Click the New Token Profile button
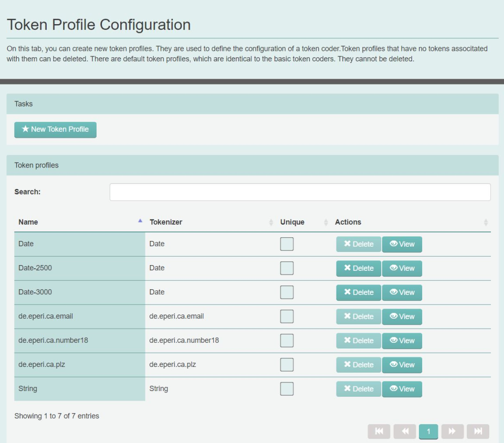504x443 pixels. click(x=55, y=130)
